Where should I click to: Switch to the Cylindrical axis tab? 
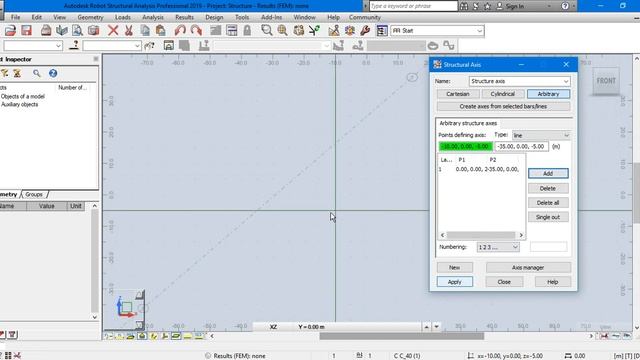coord(502,94)
